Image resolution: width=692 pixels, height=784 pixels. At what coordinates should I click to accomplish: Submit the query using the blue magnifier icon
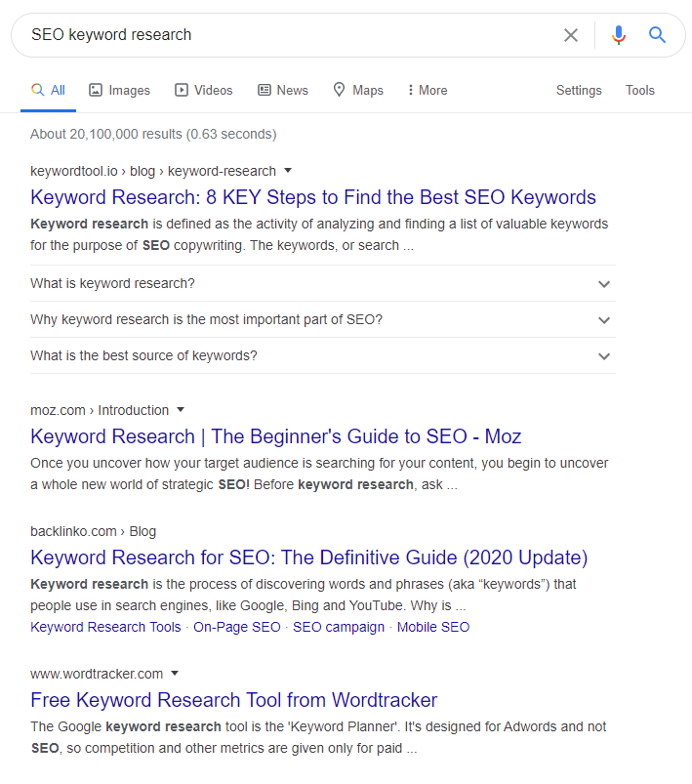click(x=657, y=35)
